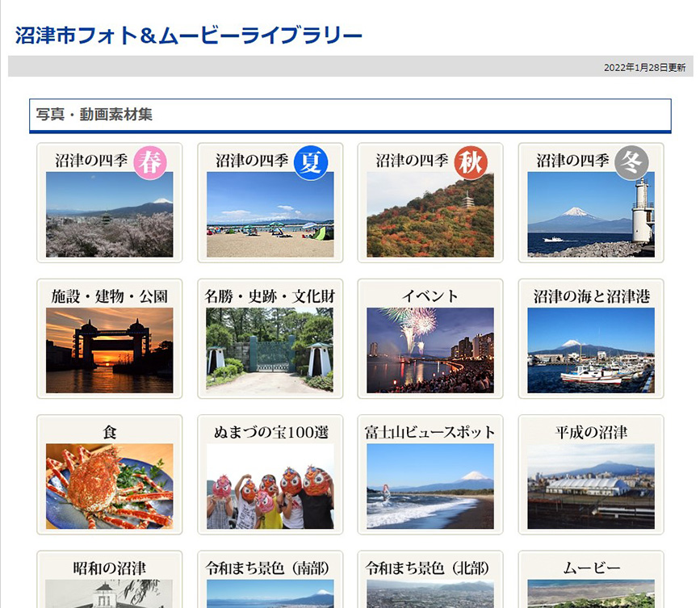This screenshot has height=608, width=700.
Task: Open 昭和の沼津 category title
Action: (109, 568)
